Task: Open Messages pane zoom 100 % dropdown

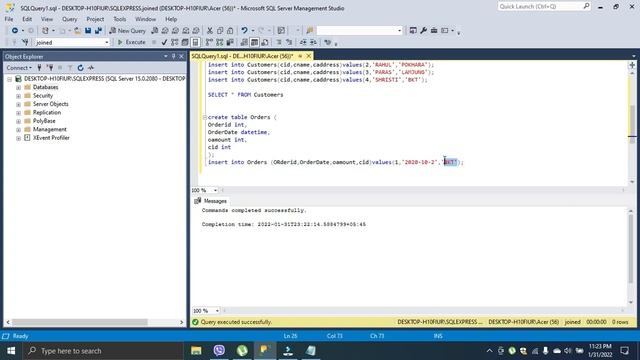Action: [217, 311]
